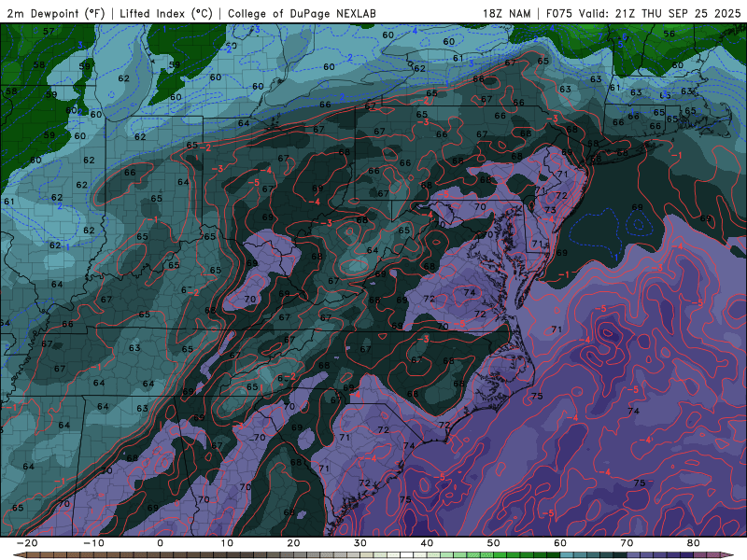Viewport: 747px width, 560px height.
Task: Click the '40' color scale label
Action: point(427,543)
